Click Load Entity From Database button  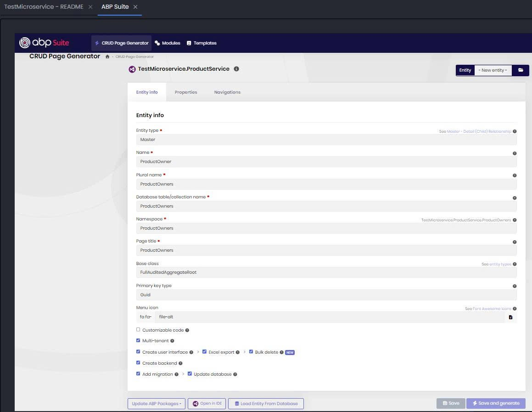click(266, 404)
